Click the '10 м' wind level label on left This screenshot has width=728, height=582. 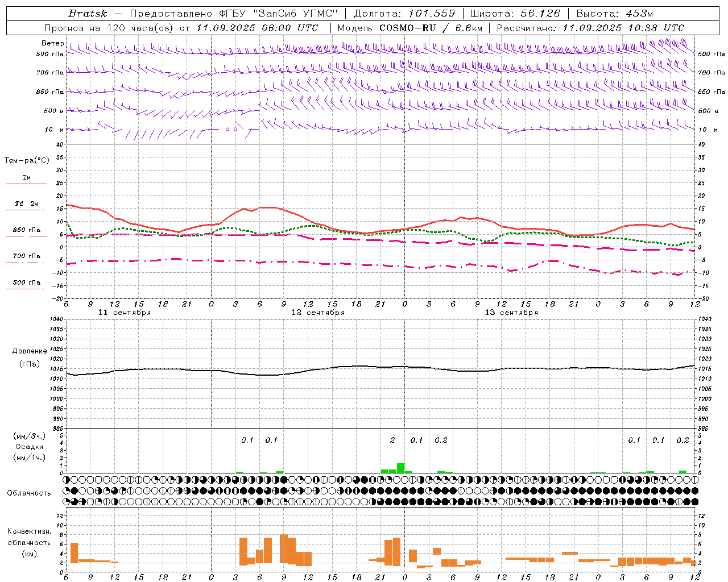(x=55, y=130)
